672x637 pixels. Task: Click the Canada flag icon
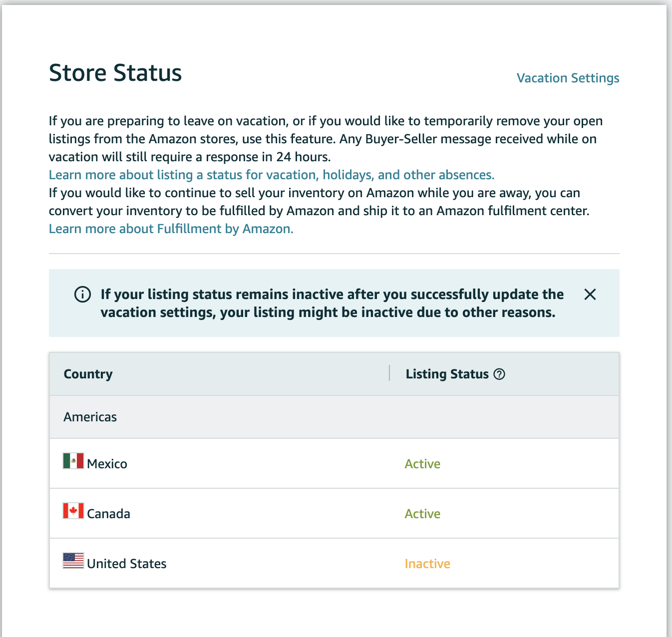point(73,511)
